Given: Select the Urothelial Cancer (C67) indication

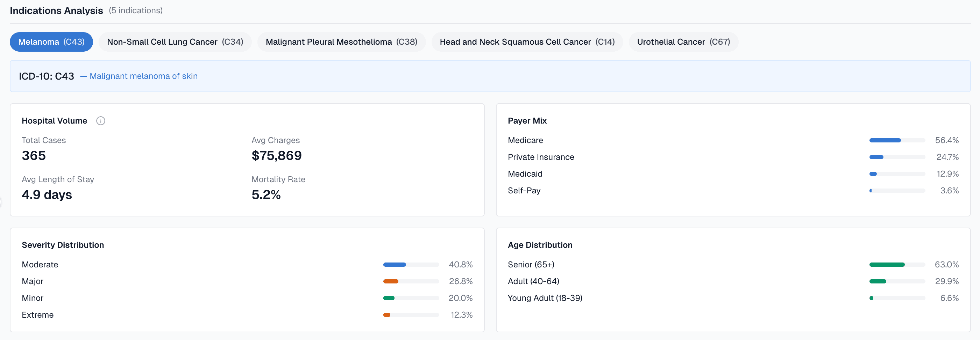Looking at the screenshot, I should 684,42.
